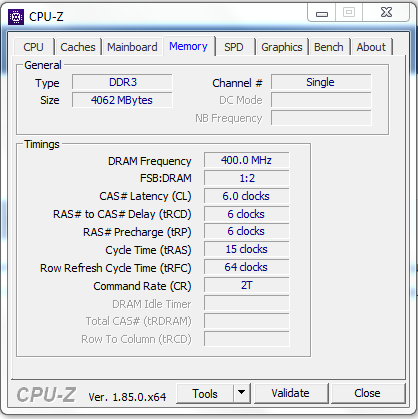Open the CPU tab

pyautogui.click(x=34, y=47)
